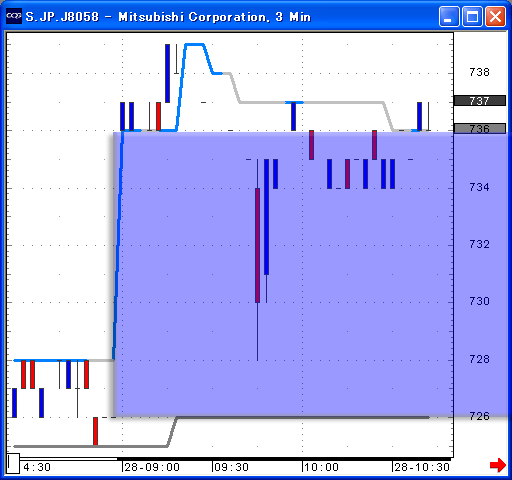512x480 pixels.
Task: Click the 28-10:30 time axis label
Action: coord(422,467)
